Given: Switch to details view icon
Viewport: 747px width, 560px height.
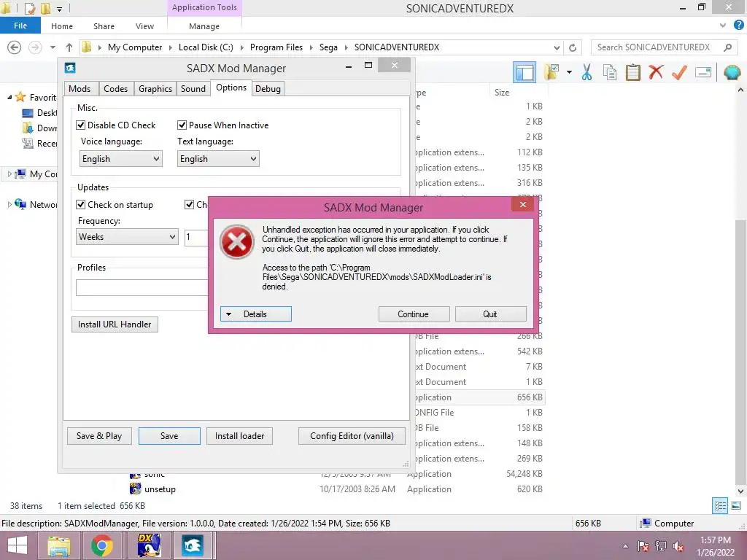Looking at the screenshot, I should tap(720, 506).
